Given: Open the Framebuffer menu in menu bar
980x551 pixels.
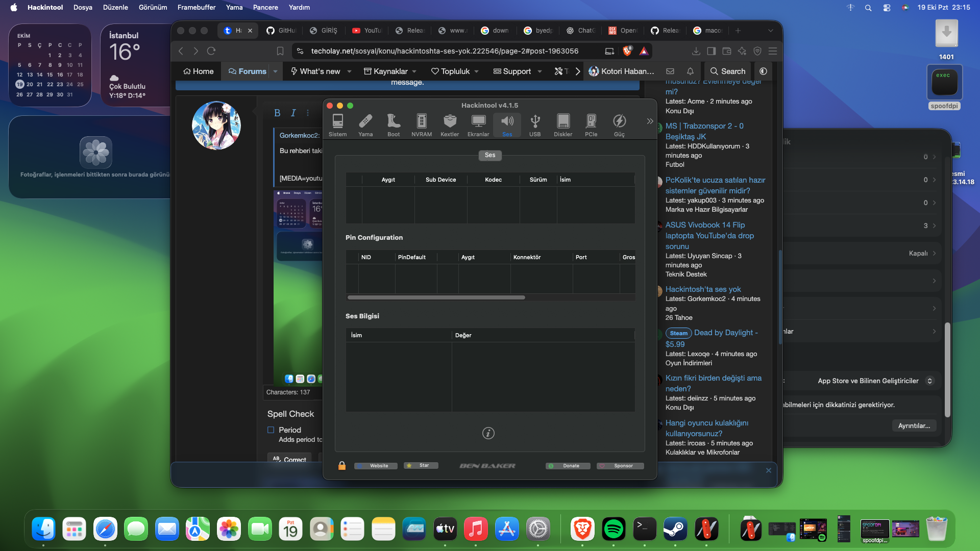Looking at the screenshot, I should 197,7.
